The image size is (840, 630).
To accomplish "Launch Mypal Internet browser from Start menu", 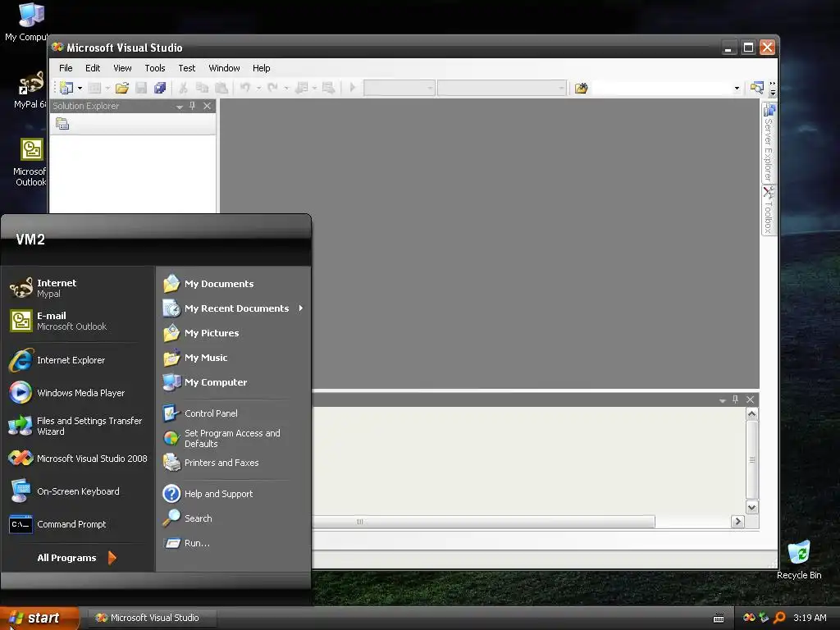I will [78, 288].
